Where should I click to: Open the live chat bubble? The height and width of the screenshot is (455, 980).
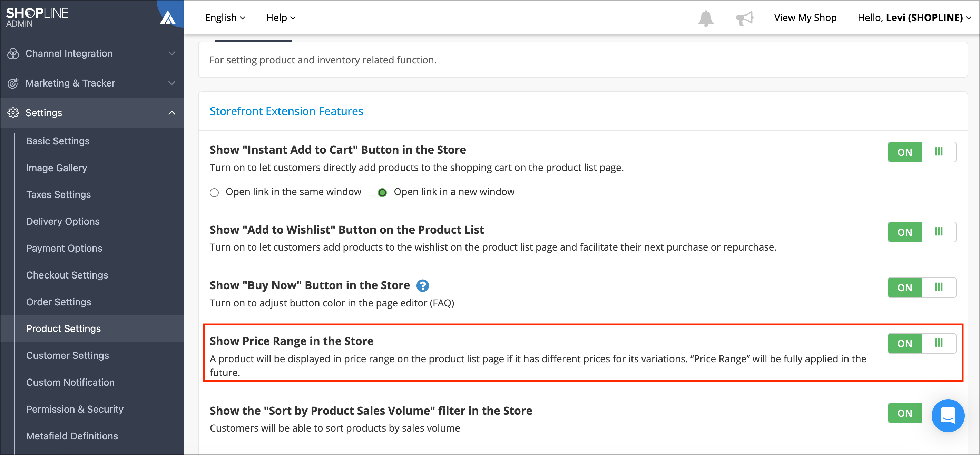[x=948, y=415]
